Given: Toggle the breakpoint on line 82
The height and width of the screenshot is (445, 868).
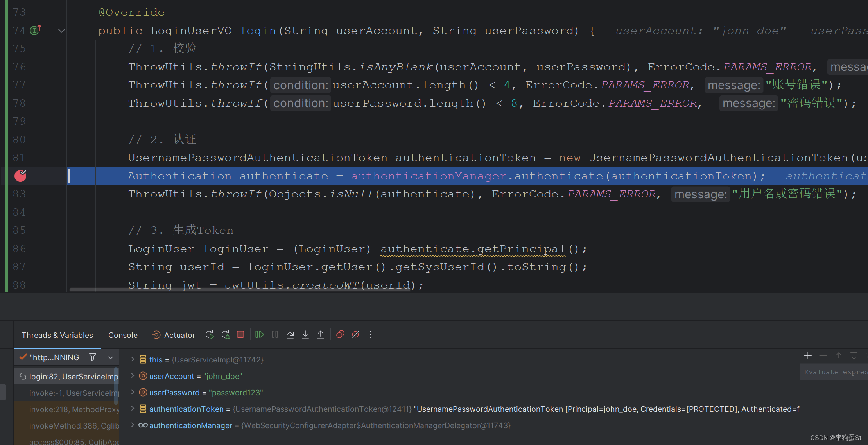Looking at the screenshot, I should click(20, 175).
